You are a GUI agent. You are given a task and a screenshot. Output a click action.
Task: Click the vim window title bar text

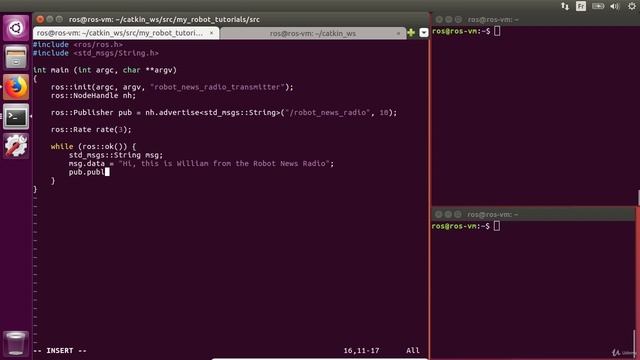(164, 20)
